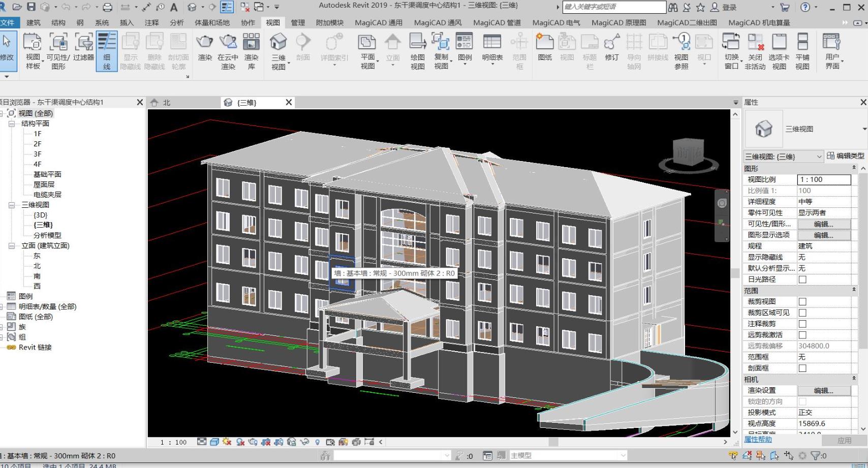The width and height of the screenshot is (868, 468).
Task: Open the 文件 file menu
Action: [x=9, y=22]
